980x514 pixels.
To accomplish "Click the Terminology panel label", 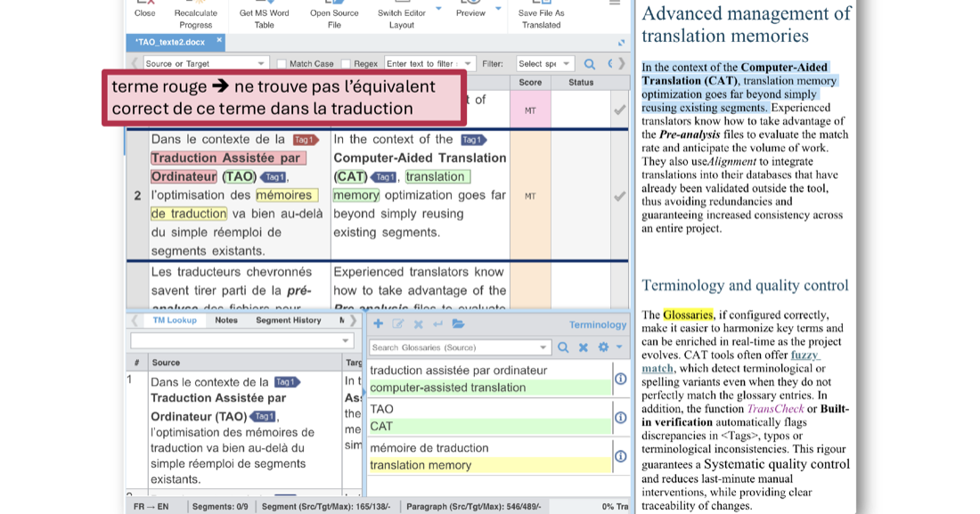I will point(598,324).
